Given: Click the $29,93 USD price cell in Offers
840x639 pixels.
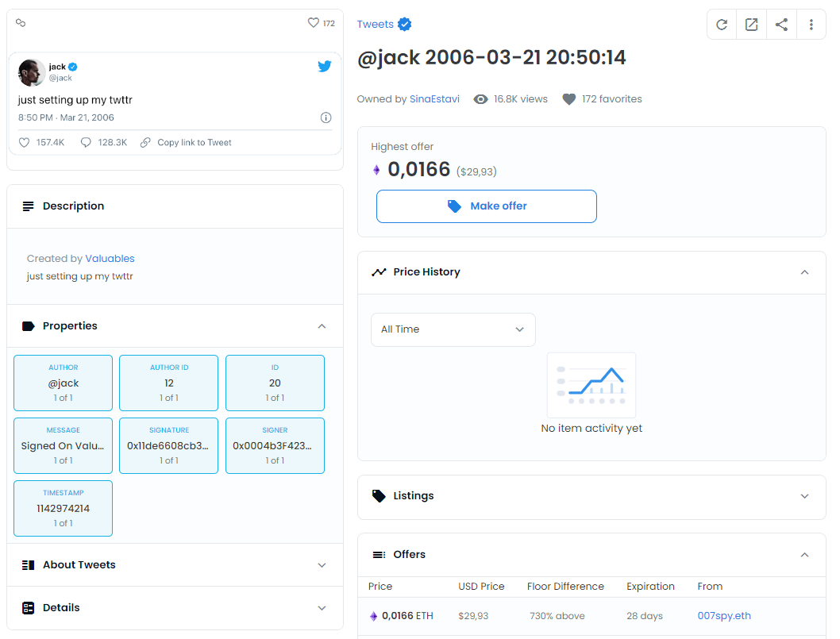Looking at the screenshot, I should (473, 616).
